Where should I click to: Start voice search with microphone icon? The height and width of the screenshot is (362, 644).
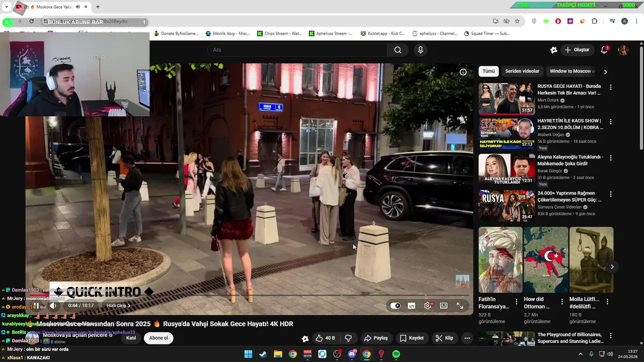(x=421, y=50)
